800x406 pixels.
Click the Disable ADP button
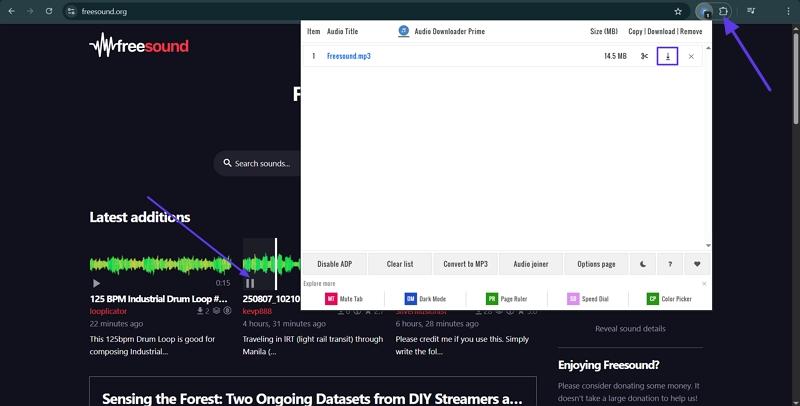(335, 264)
